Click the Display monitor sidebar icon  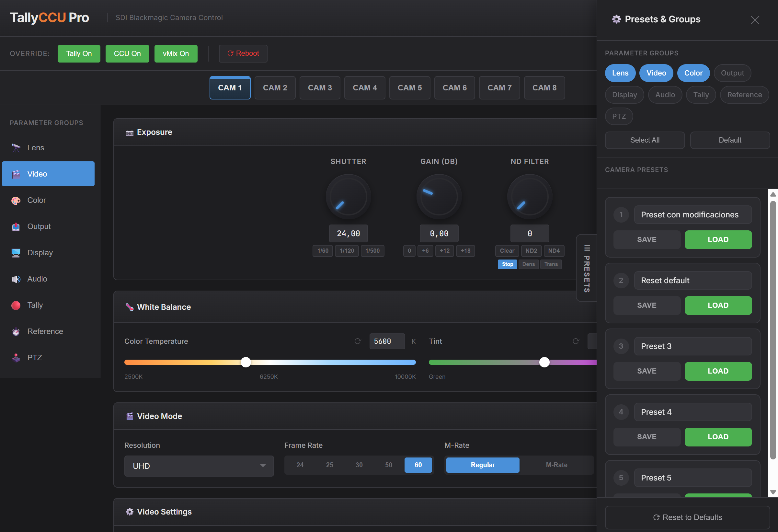click(x=16, y=253)
